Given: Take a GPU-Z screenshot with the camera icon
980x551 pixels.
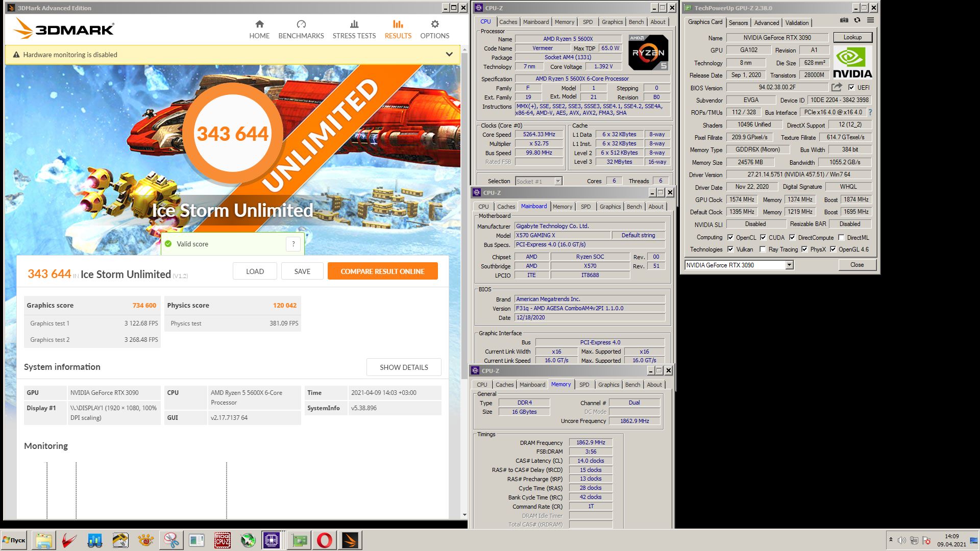Looking at the screenshot, I should [x=844, y=20].
